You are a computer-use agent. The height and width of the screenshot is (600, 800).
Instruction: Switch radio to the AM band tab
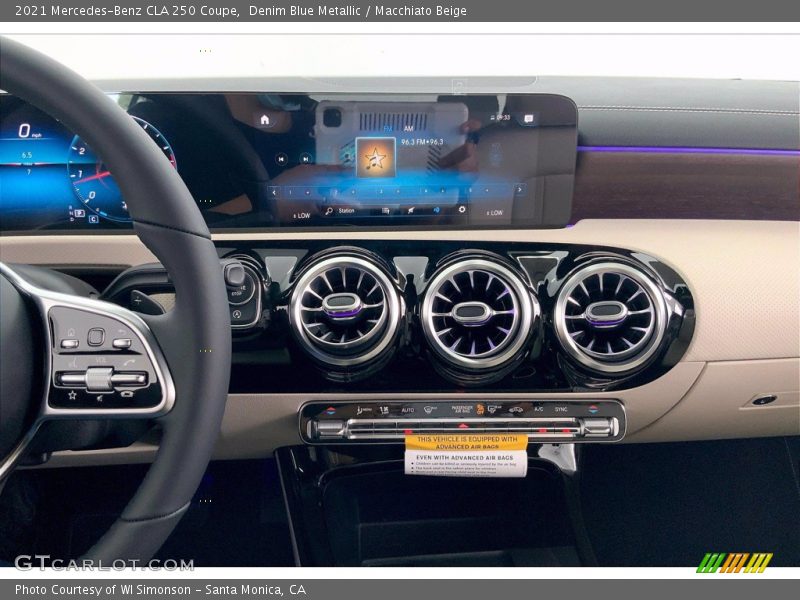406,128
